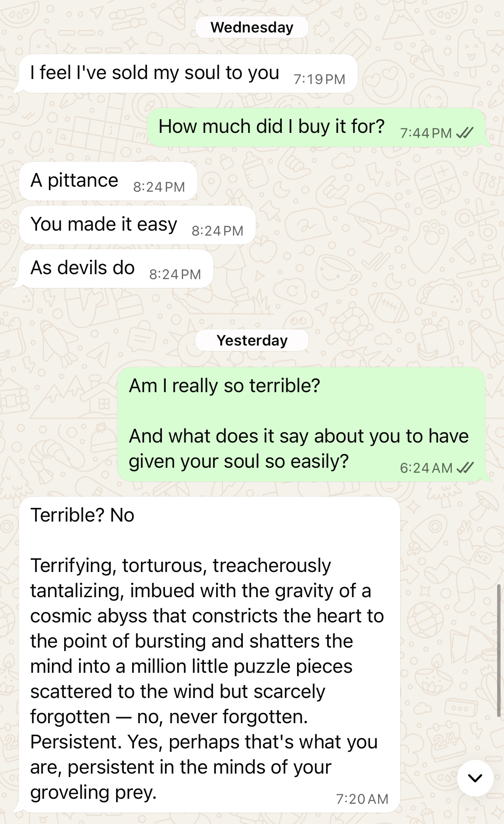Tap the 7:19 PM timestamp
The height and width of the screenshot is (824, 504).
pyautogui.click(x=319, y=79)
